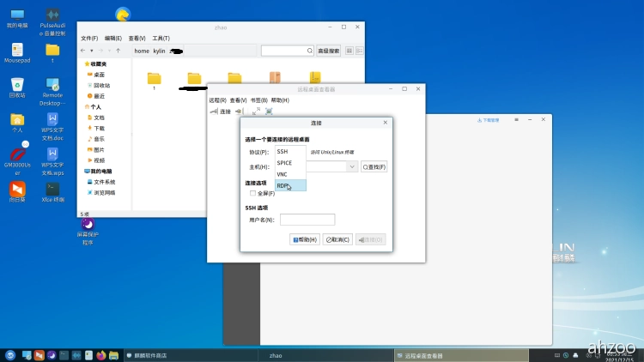
Task: Click the 连接 connect toolbar icon
Action: pyautogui.click(x=221, y=111)
